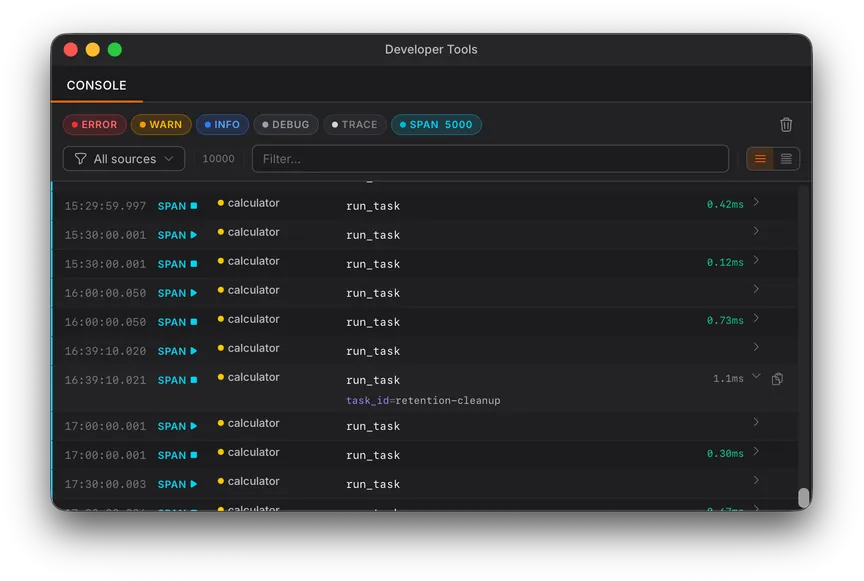The width and height of the screenshot is (864, 581).
Task: Expand the 17:00:00.001 row showing 0.30ms
Action: coord(756,451)
